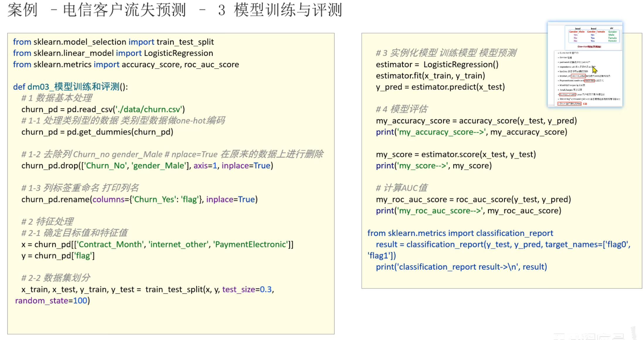Click the print classification_report result line
The width and height of the screenshot is (644, 340).
(x=461, y=267)
